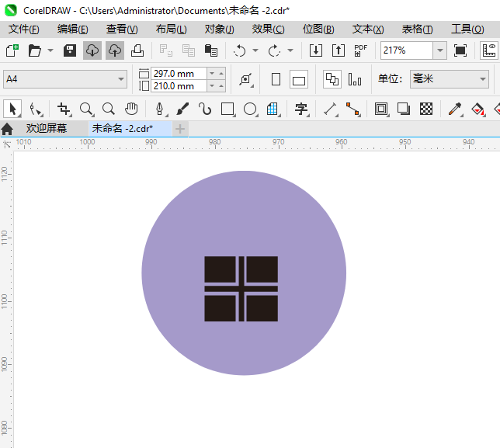This screenshot has height=448, width=500.
Task: Publish to PDF icon
Action: click(x=361, y=50)
